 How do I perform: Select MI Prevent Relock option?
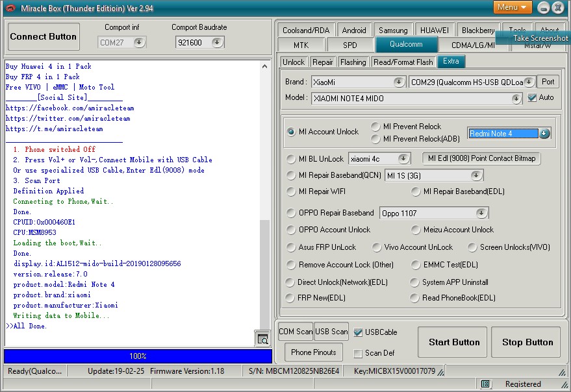click(x=375, y=127)
